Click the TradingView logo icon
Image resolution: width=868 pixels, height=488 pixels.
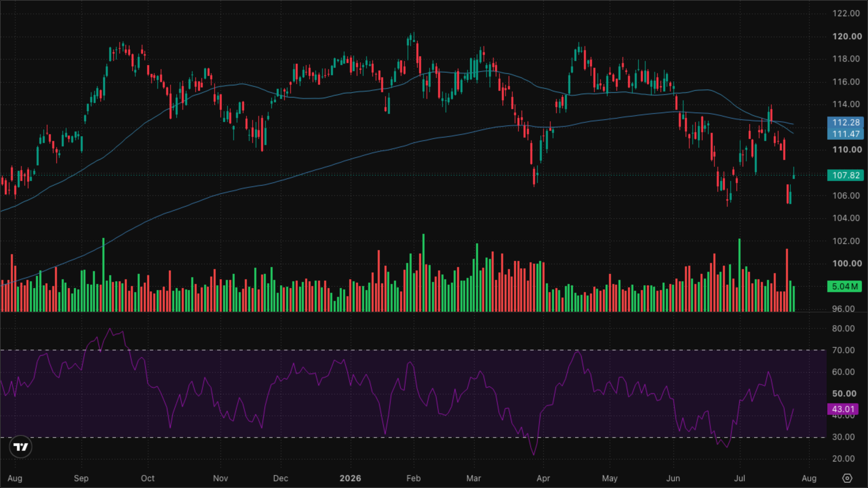pyautogui.click(x=21, y=447)
